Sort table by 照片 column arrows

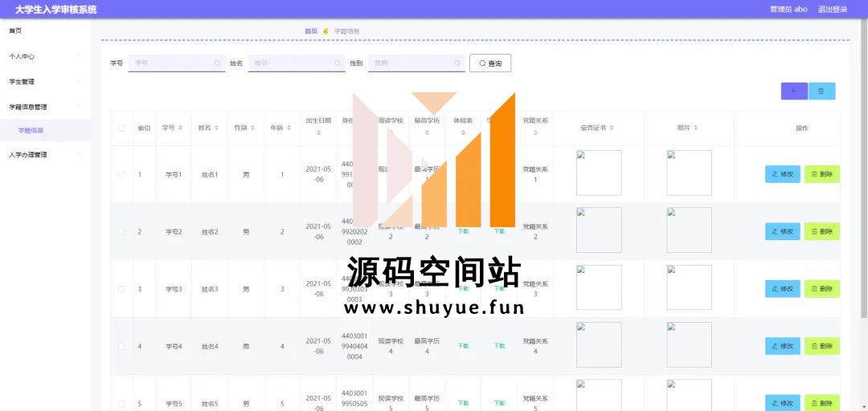[695, 128]
